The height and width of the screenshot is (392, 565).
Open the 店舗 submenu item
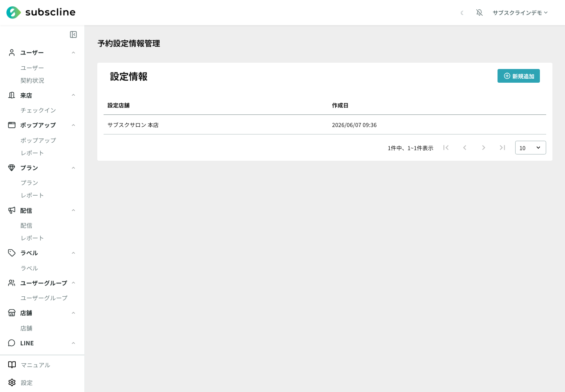[x=26, y=328]
